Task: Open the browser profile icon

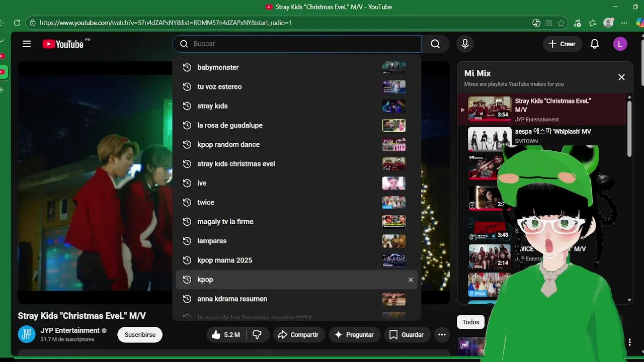Action: click(x=608, y=23)
